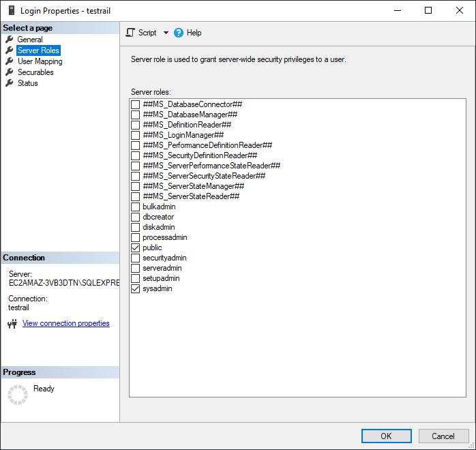This screenshot has width=476, height=450.
Task: Click the wrench icon beside General
Action: coord(10,40)
